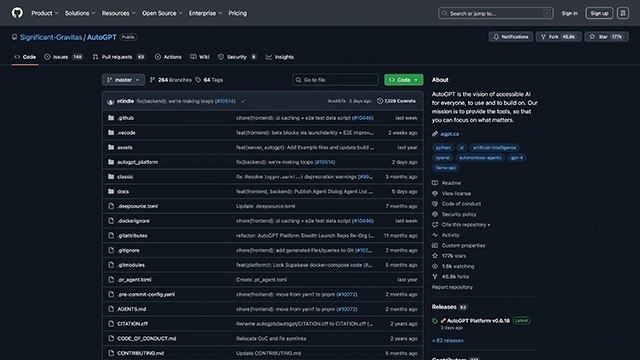Open the CITATION.cff file
This screenshot has height=360, width=640.
pyautogui.click(x=133, y=324)
